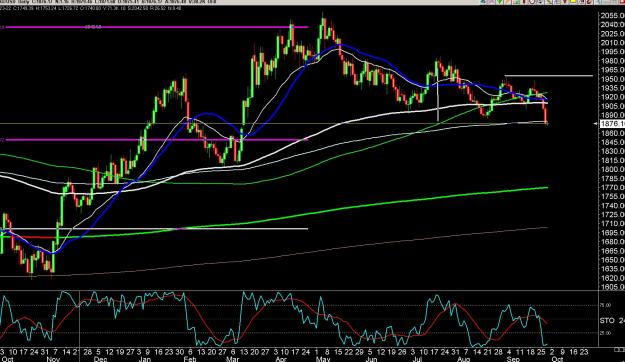Click the Jan month label on time axis
Viewport: 625px width, 362px height.
tap(145, 359)
